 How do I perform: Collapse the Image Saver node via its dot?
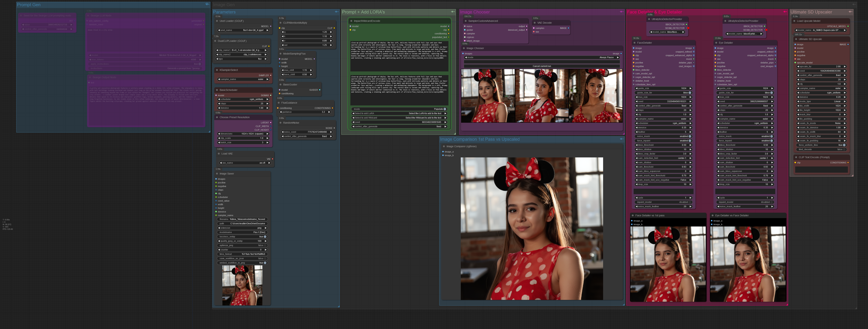(x=217, y=174)
